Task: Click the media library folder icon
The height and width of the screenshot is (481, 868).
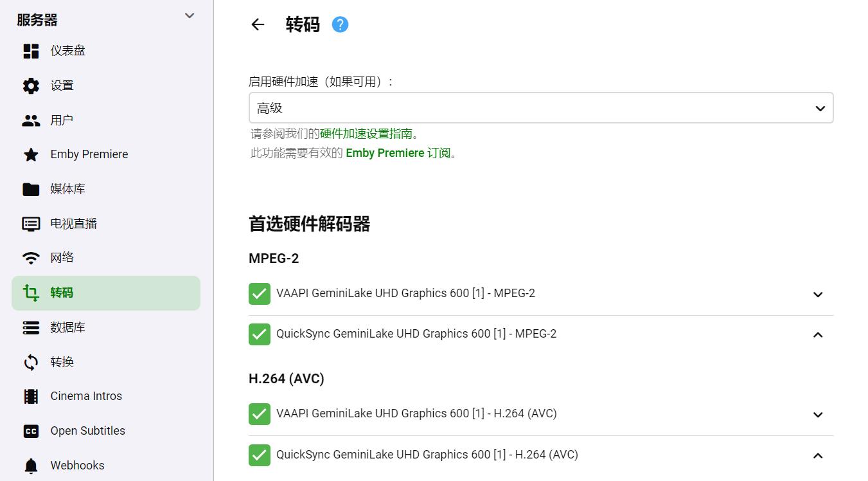Action: pyautogui.click(x=31, y=189)
